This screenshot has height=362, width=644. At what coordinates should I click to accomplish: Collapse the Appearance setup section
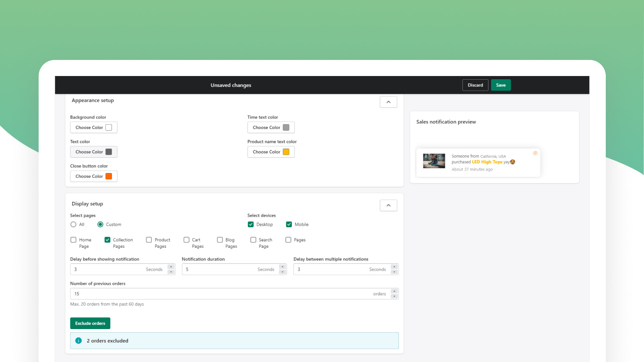click(388, 102)
